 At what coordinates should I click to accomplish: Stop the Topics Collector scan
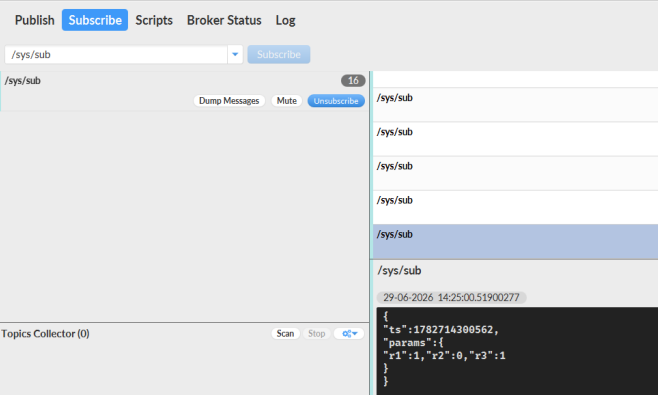pos(316,334)
